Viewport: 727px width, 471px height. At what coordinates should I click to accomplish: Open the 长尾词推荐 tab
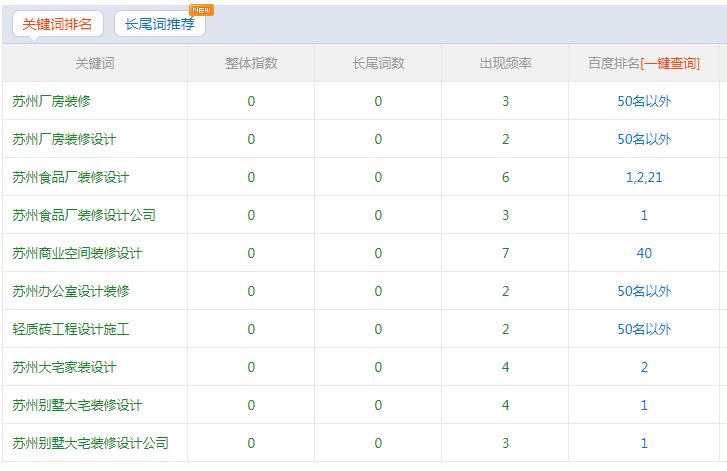coord(159,24)
